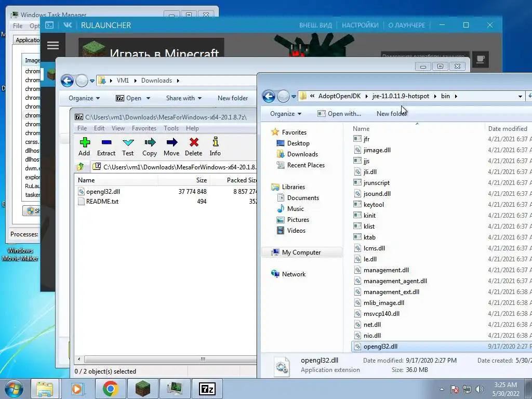Open НАСТРОЙКИ in RuLauncher

[360, 25]
